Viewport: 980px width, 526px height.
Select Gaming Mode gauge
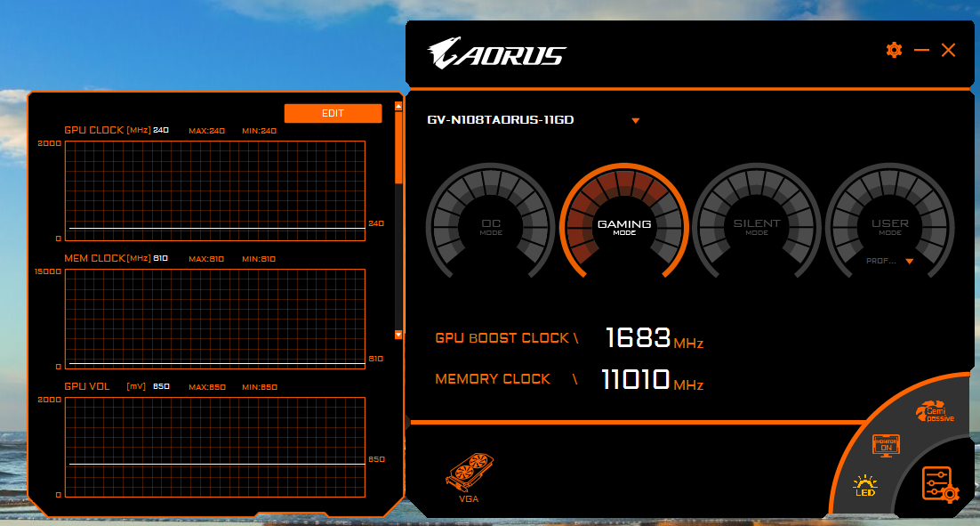pyautogui.click(x=623, y=223)
